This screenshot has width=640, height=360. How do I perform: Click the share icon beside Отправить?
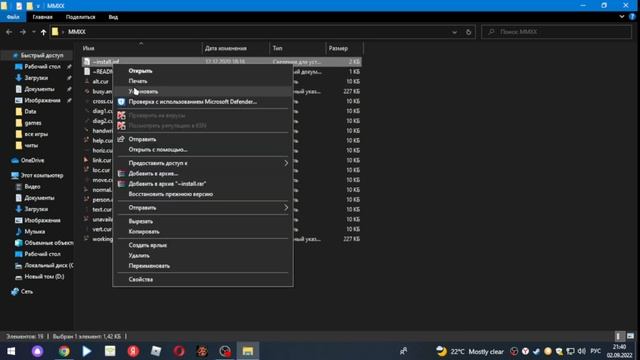point(121,139)
